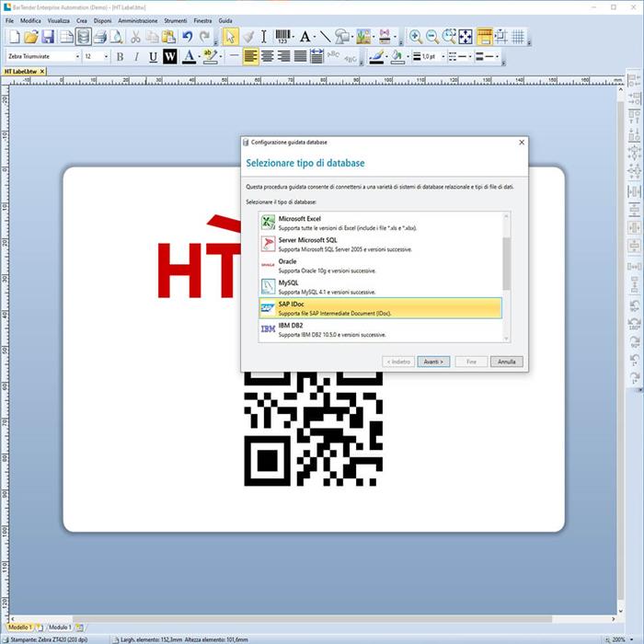Select the Text object tool
The width and height of the screenshot is (644, 644).
(305, 37)
